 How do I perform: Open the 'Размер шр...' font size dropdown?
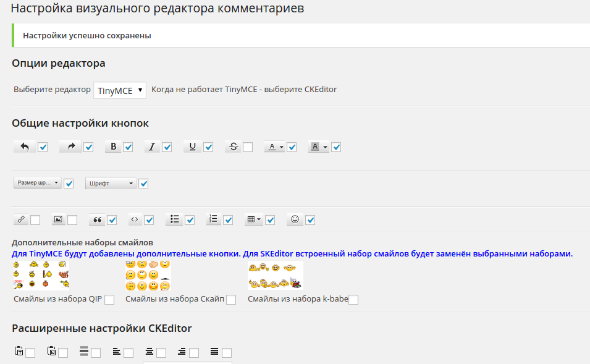pyautogui.click(x=38, y=184)
